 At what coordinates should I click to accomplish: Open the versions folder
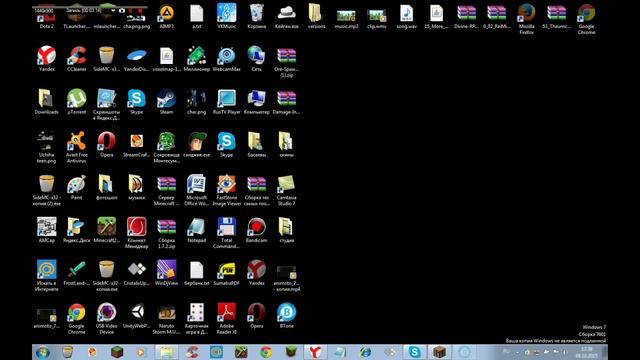point(316,16)
